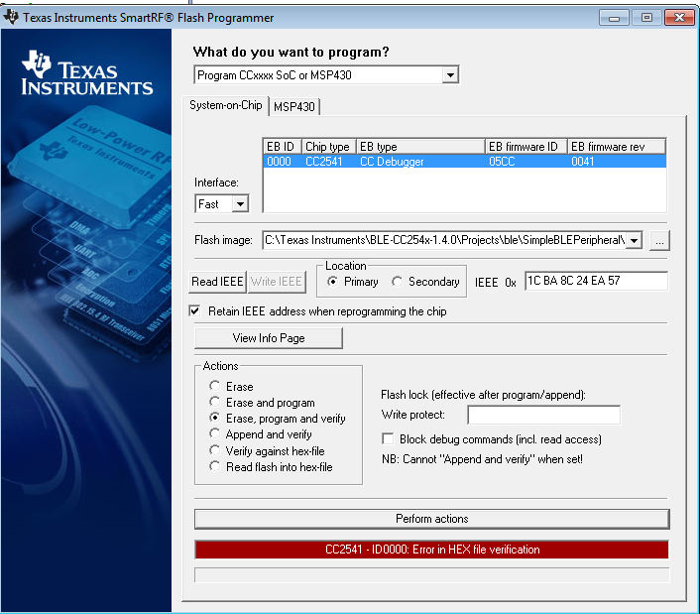
Task: Click the Write protect input field
Action: (x=543, y=415)
